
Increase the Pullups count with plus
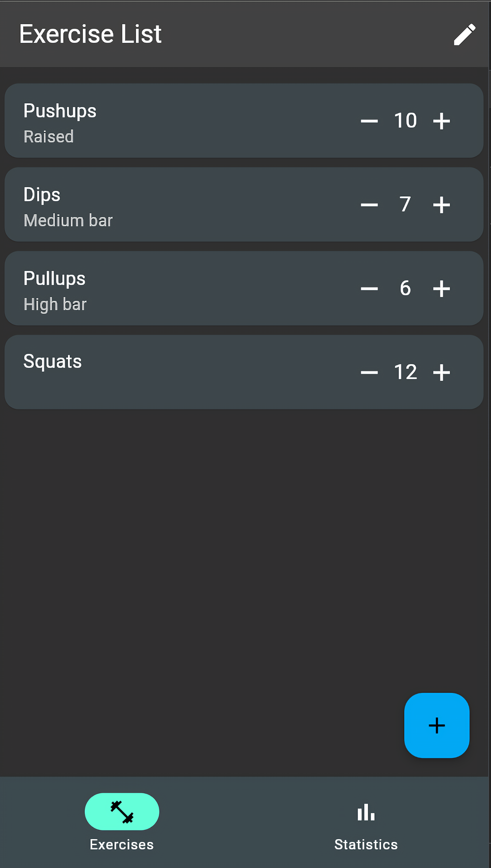coord(441,288)
